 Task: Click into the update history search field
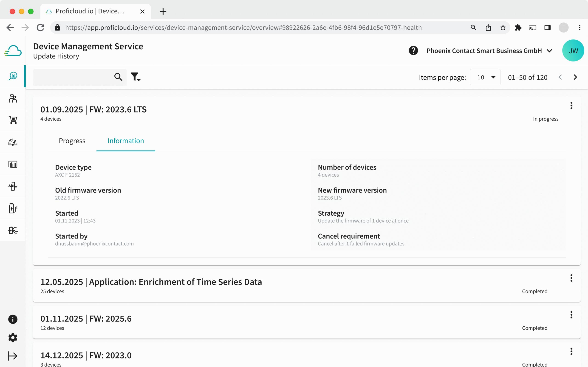(73, 77)
